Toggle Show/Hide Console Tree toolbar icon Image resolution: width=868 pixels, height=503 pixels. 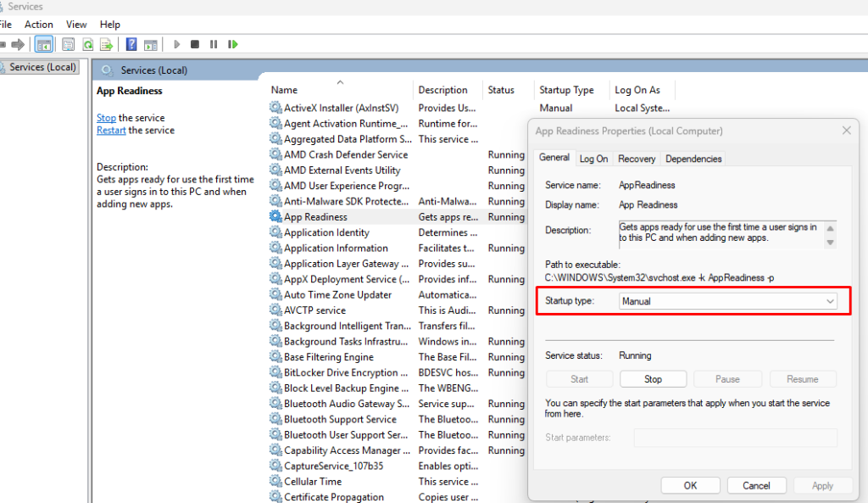click(x=44, y=44)
